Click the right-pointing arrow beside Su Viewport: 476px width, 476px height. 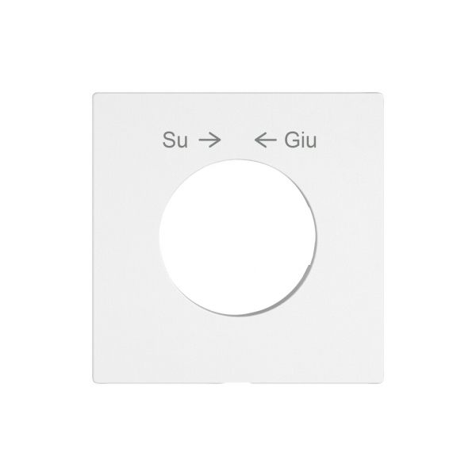pos(209,140)
